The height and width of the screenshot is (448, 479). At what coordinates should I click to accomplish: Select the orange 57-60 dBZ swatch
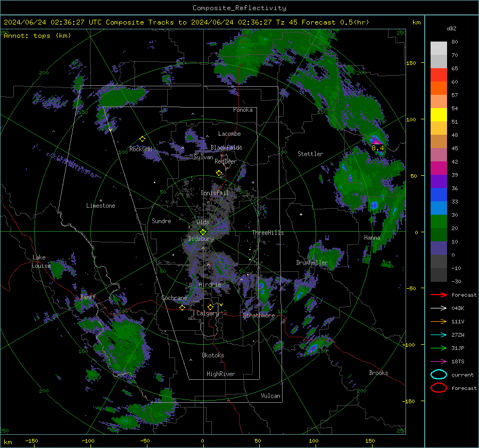pyautogui.click(x=439, y=88)
